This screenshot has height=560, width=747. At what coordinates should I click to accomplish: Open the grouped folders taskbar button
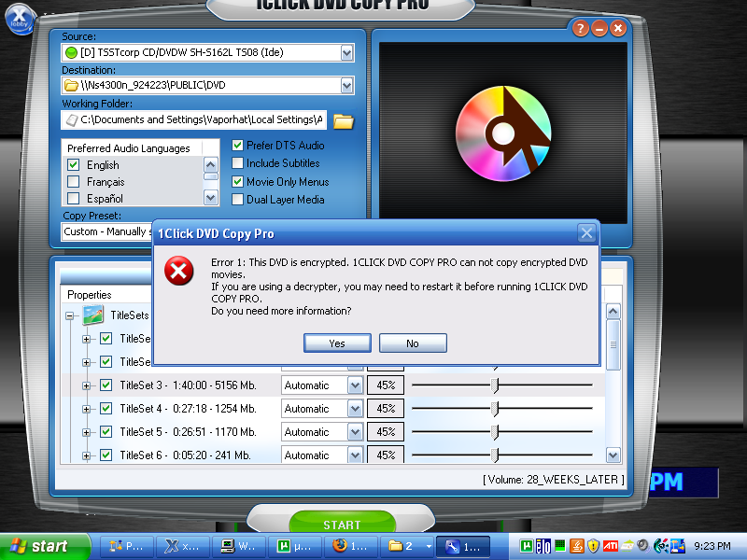tap(408, 546)
